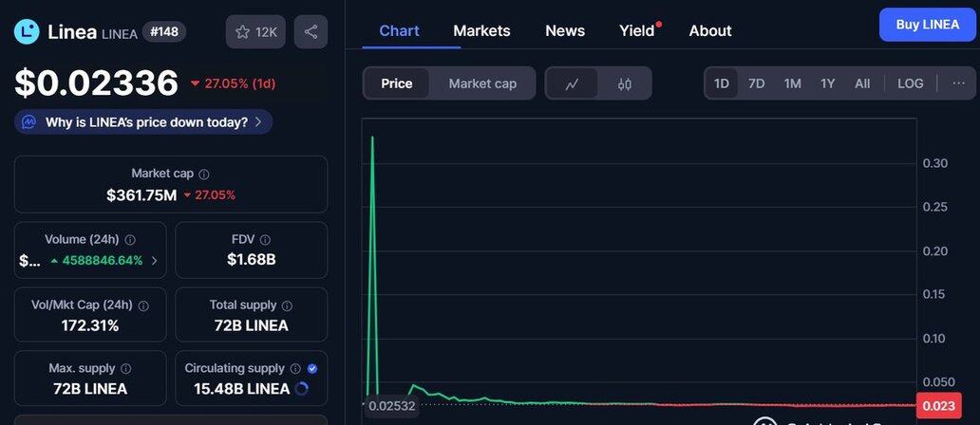Open FDV info icon
Image resolution: width=980 pixels, height=425 pixels.
265,240
